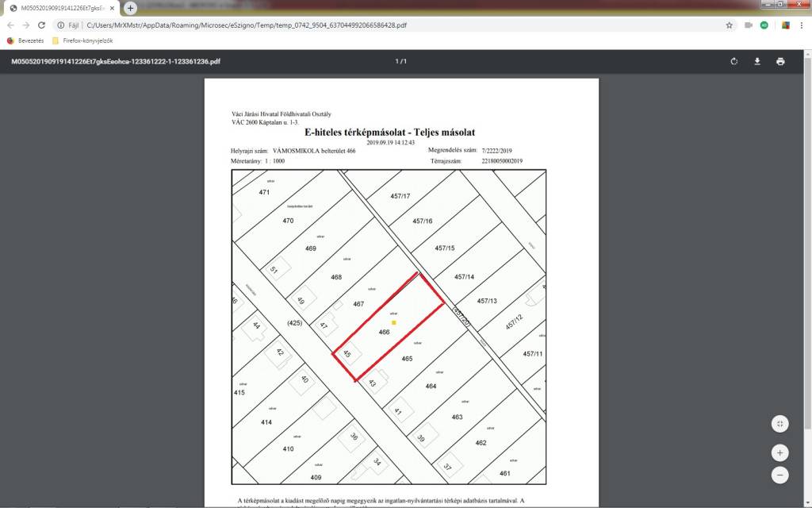Image resolution: width=812 pixels, height=508 pixels.
Task: Zoom in on the PDF
Action: (780, 453)
